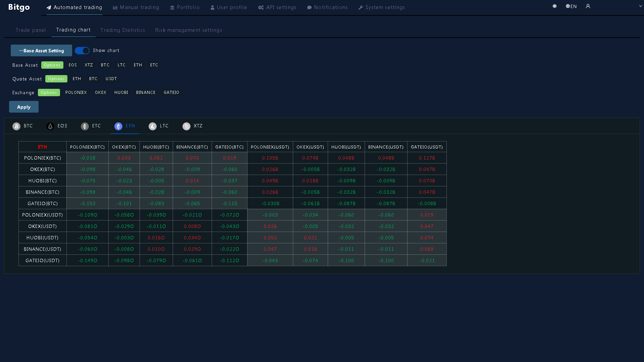Open the Trading chart tab
Image resolution: width=644 pixels, height=362 pixels.
73,30
